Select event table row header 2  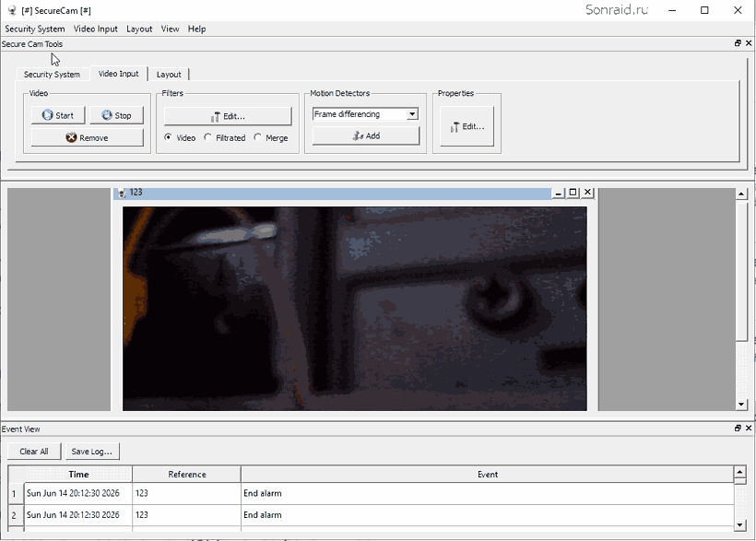[14, 515]
